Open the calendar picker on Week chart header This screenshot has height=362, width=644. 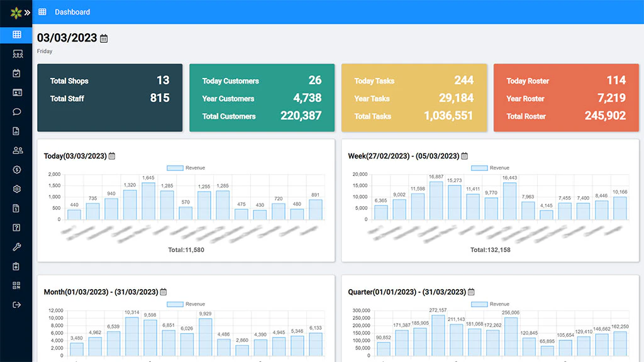[464, 156]
